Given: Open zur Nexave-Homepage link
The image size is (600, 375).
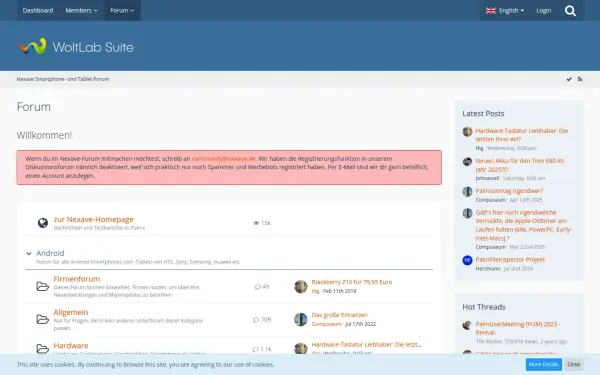Looking at the screenshot, I should click(93, 219).
